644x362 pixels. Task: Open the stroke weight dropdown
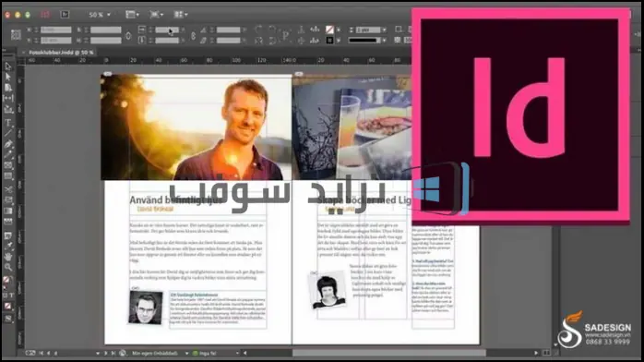click(x=384, y=30)
